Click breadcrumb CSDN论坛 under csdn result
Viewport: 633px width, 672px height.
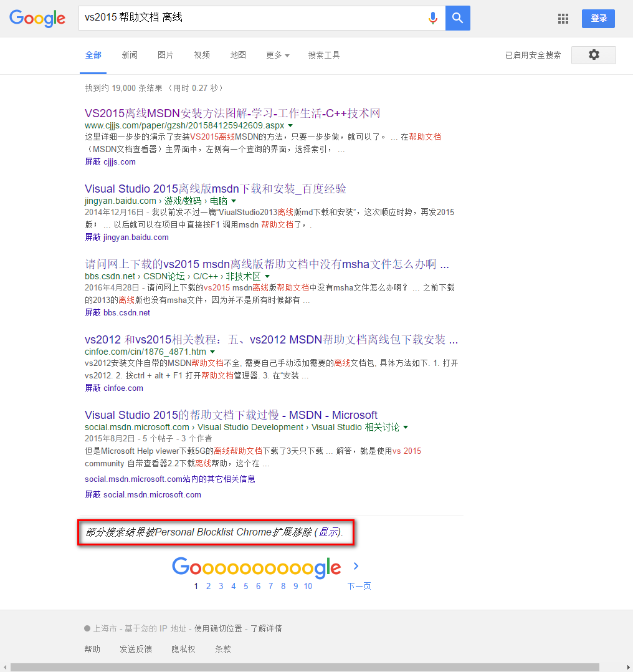pyautogui.click(x=164, y=276)
